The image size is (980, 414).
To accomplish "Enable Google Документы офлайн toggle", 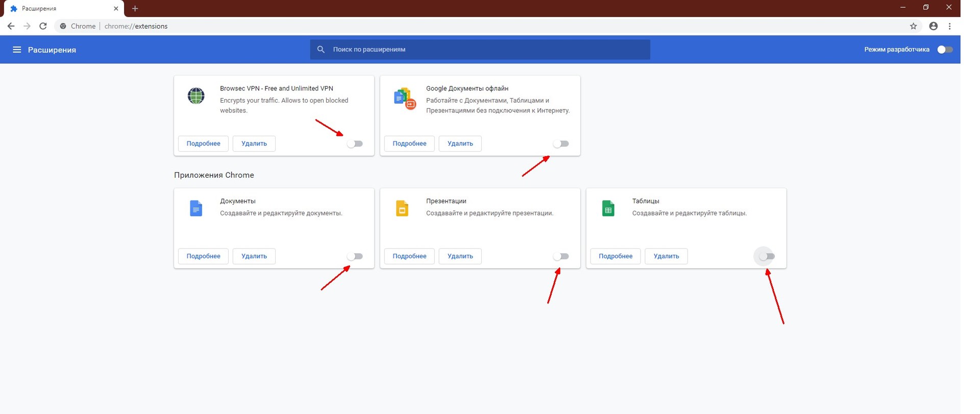I will tap(561, 144).
